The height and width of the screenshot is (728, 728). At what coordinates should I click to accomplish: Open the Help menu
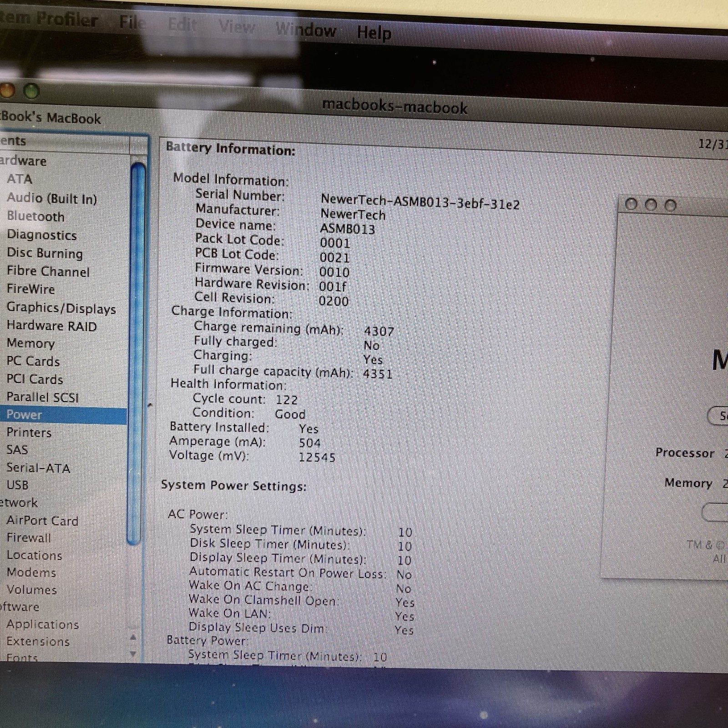click(x=374, y=33)
